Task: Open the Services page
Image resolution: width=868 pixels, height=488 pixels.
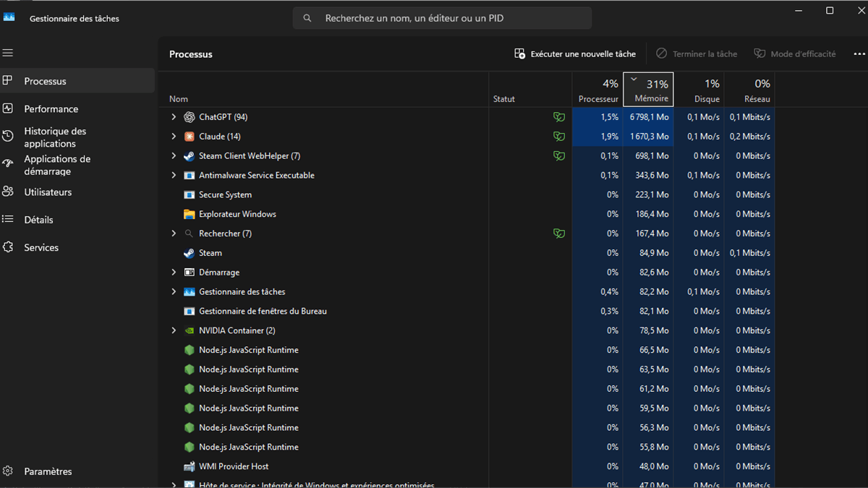Action: pos(77,247)
